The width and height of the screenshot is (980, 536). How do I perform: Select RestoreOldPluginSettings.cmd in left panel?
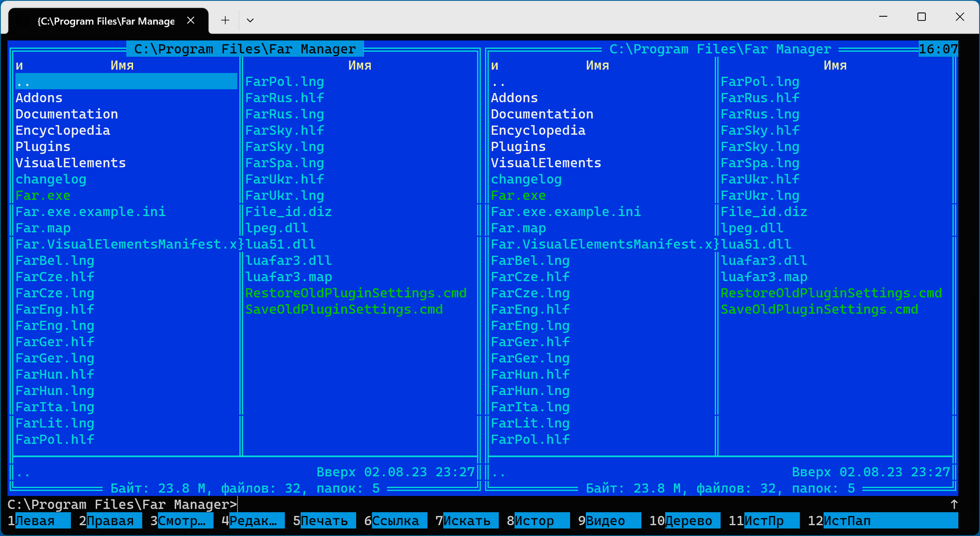(x=356, y=293)
